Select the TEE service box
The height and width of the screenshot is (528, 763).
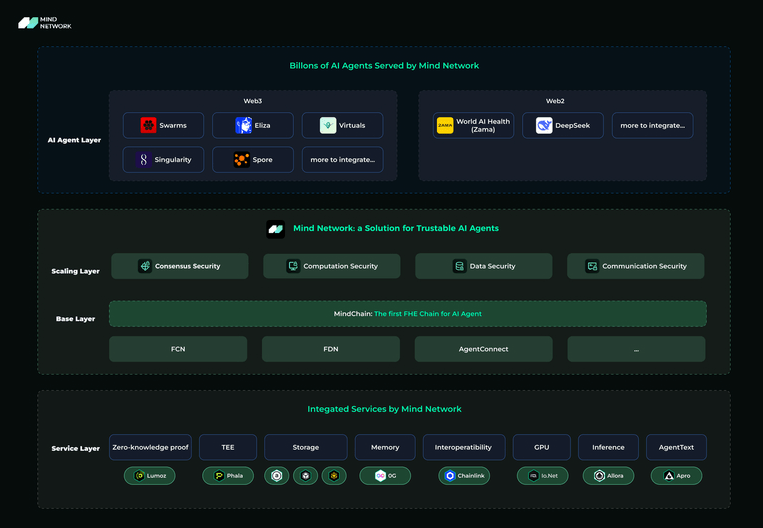click(x=228, y=447)
